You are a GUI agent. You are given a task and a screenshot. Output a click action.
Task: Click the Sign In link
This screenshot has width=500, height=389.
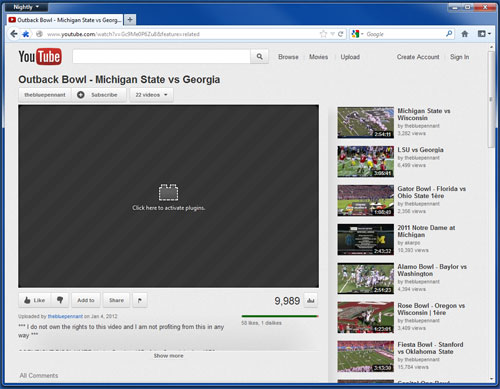[x=459, y=57]
